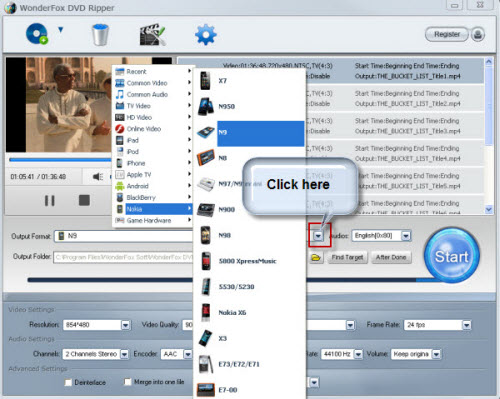Select the THE_BUCKET_LIST_Title1.mp4 row
The width and height of the screenshot is (500, 399).
click(x=330, y=71)
